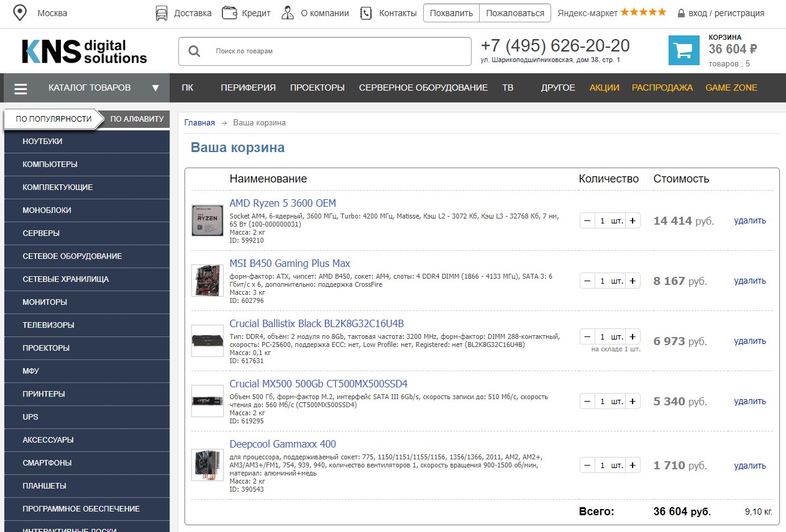Viewport: 786px width, 532px height.
Task: Open Сетевые хранилища category in sidebar
Action: [87, 279]
